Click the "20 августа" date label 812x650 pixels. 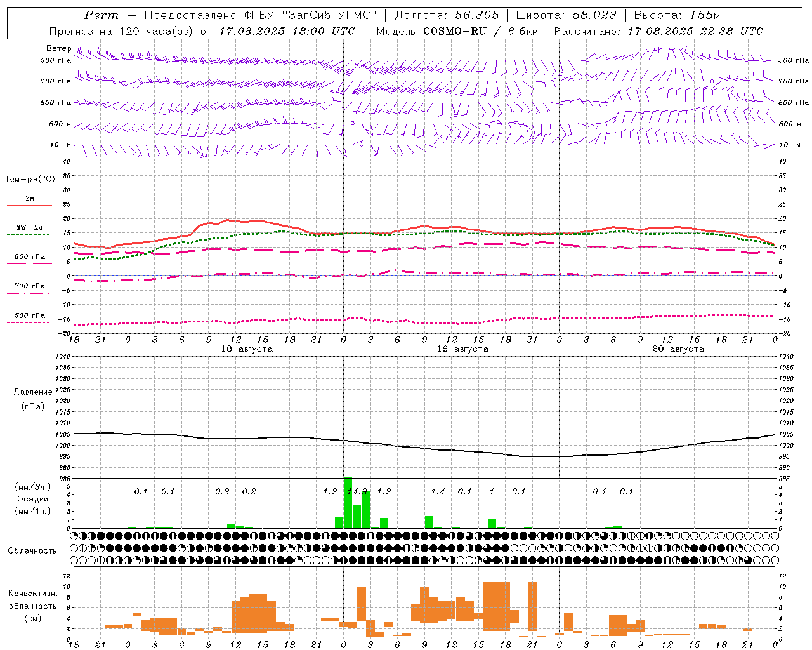pos(678,349)
